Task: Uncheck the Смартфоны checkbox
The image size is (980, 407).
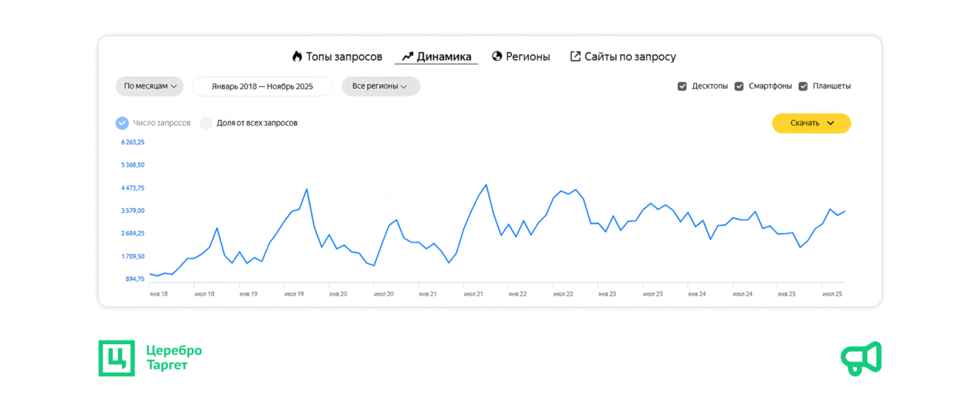Action: [739, 86]
